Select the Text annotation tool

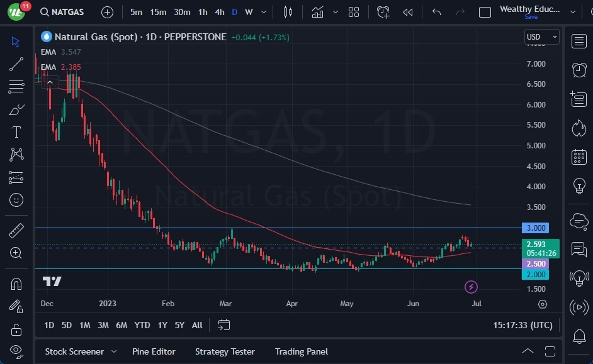click(16, 132)
